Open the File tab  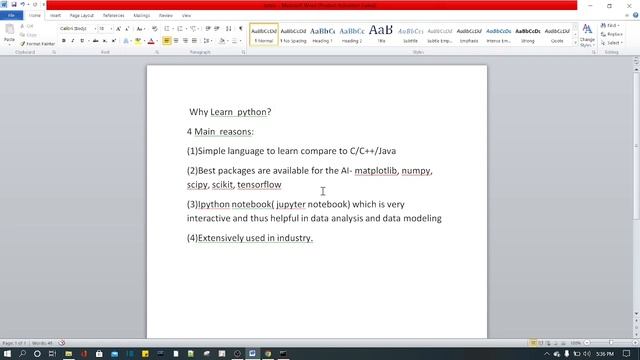(11, 16)
